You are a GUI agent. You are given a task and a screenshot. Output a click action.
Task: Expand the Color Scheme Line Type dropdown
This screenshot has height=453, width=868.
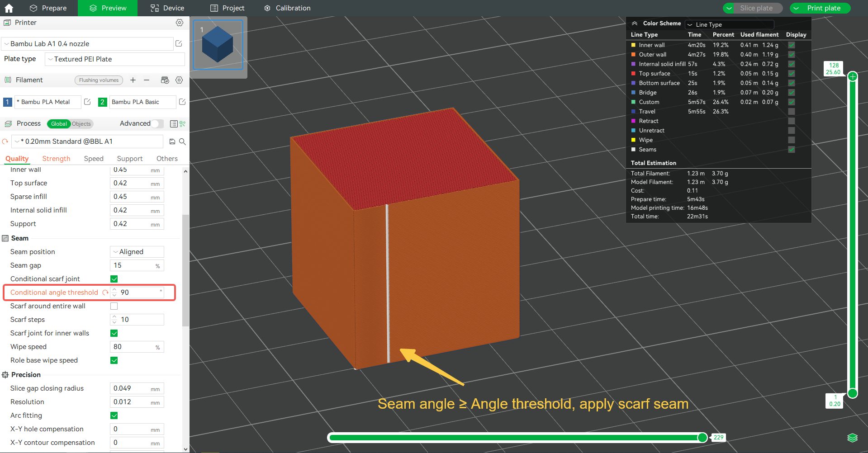pos(729,24)
